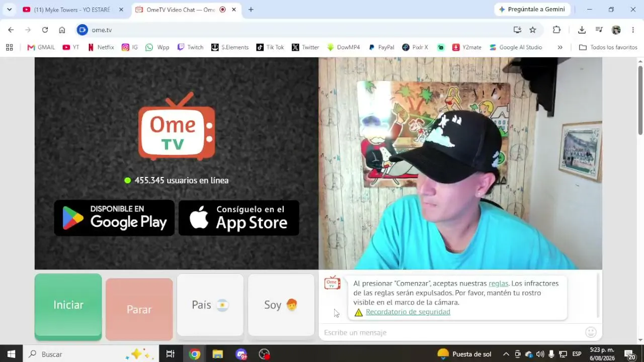The width and height of the screenshot is (644, 362).
Task: Open the Tik Tok bookmark
Action: tap(270, 47)
